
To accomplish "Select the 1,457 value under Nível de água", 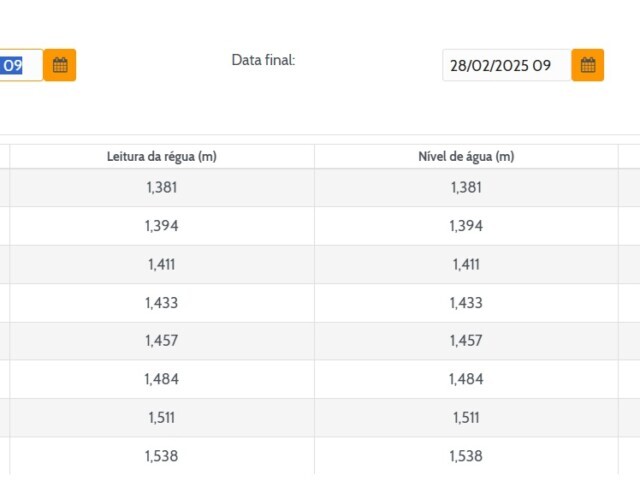I will pyautogui.click(x=466, y=341).
